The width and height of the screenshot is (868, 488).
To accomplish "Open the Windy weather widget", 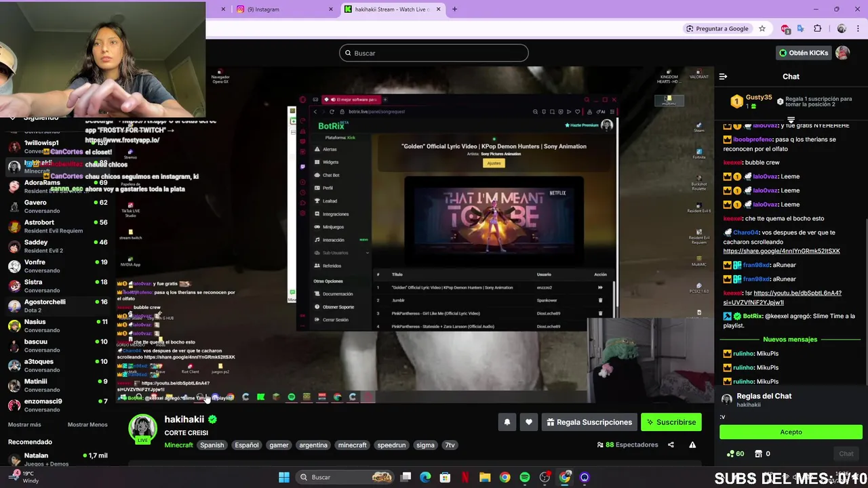I will point(23,477).
